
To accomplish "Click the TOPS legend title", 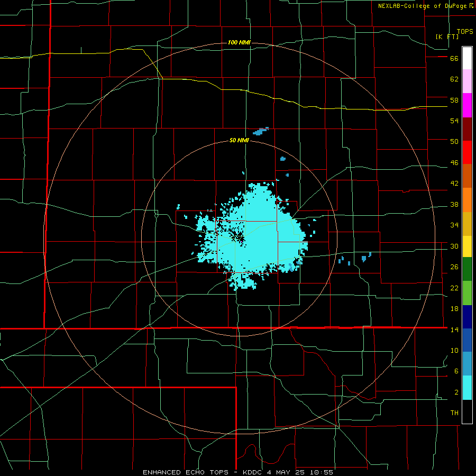I will pyautogui.click(x=465, y=31).
